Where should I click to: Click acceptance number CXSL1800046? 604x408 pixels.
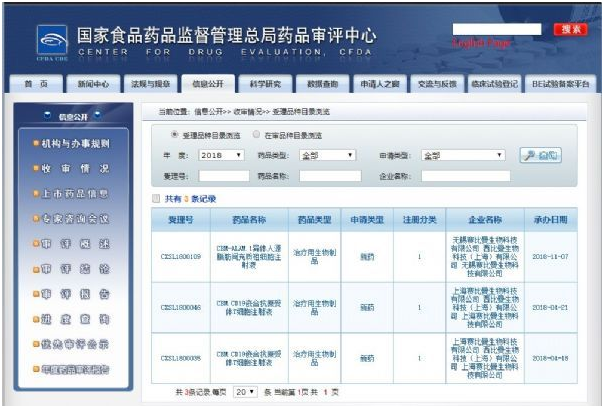(181, 307)
